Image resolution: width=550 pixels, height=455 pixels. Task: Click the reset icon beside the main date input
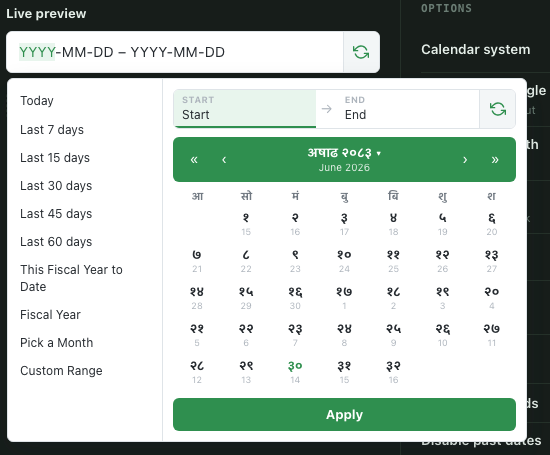pyautogui.click(x=361, y=52)
